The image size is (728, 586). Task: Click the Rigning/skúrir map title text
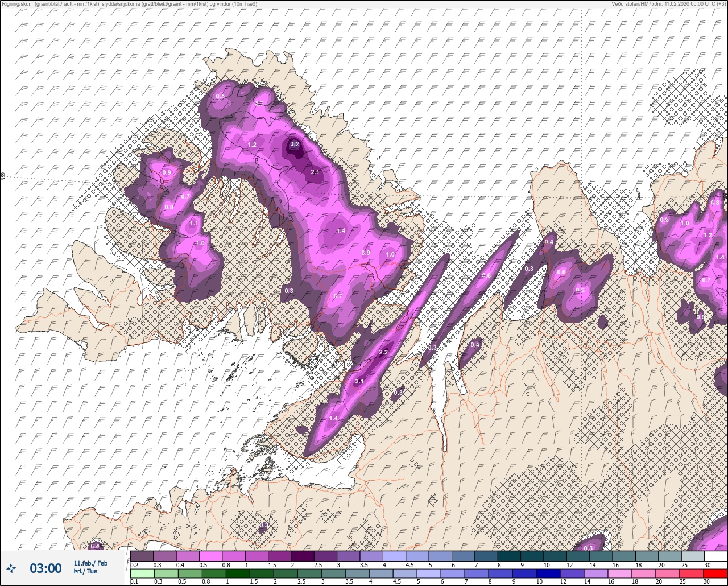pos(129,4)
